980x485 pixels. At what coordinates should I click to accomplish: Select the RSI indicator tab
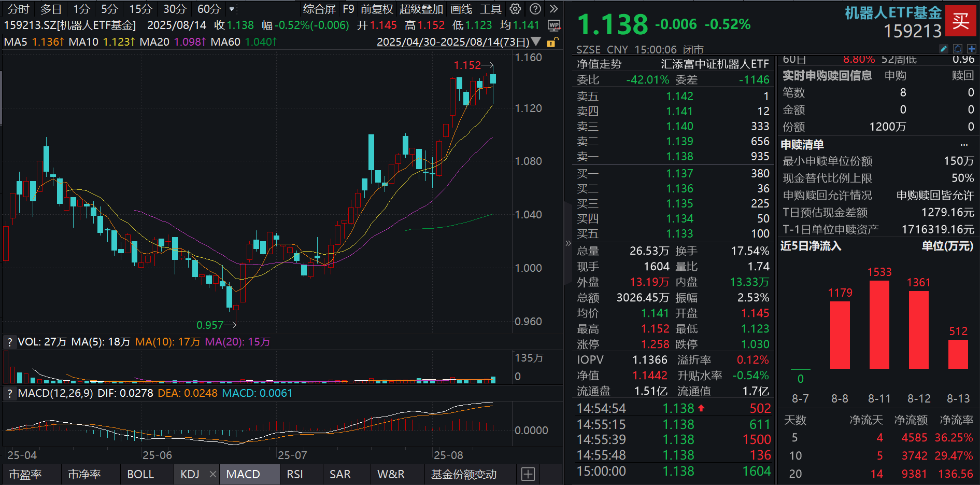[295, 474]
